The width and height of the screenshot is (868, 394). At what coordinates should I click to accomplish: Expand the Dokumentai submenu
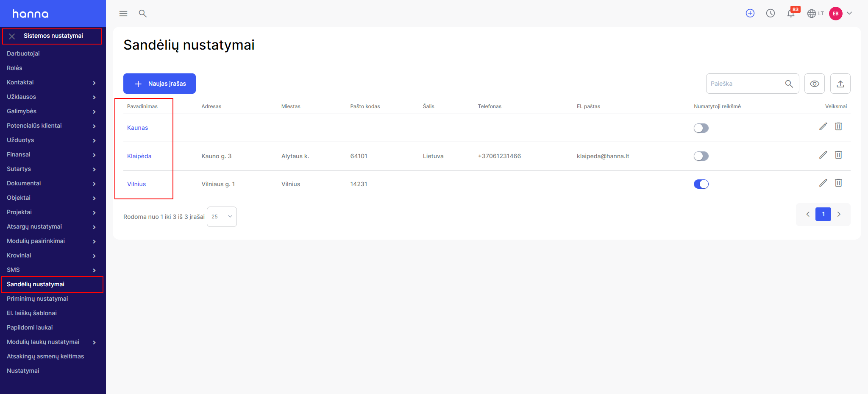[x=94, y=184]
